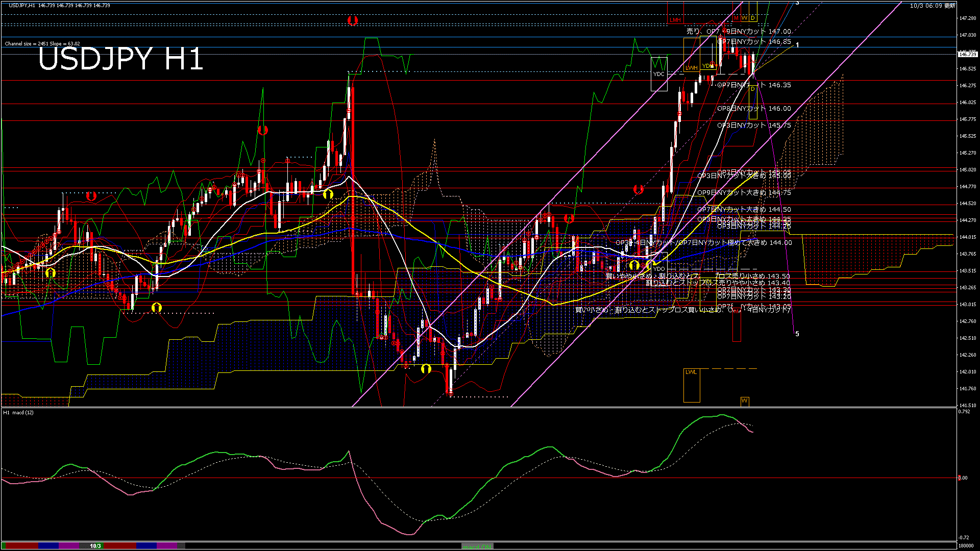Screen dimensions: 980x551
Task: Select the large USDJPY H1 title label
Action: coord(120,59)
